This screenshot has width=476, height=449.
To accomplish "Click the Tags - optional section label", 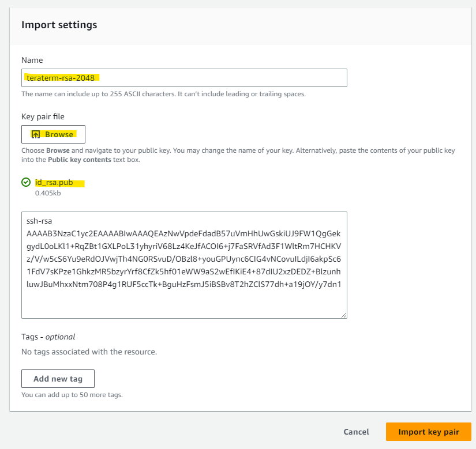I will [x=49, y=337].
